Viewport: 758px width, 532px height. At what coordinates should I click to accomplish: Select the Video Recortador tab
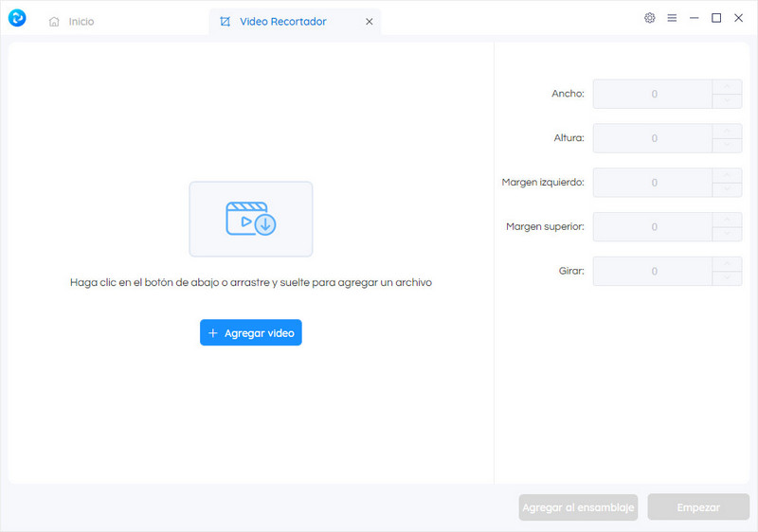click(x=284, y=22)
